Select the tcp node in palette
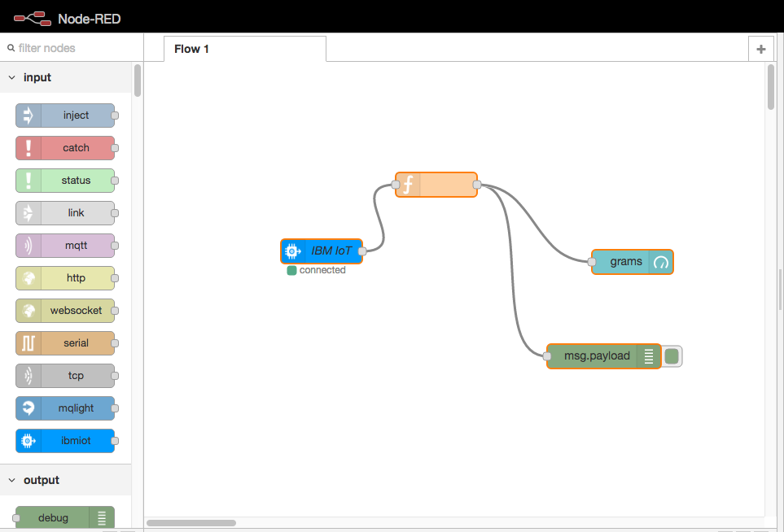The width and height of the screenshot is (784, 532). [65, 376]
